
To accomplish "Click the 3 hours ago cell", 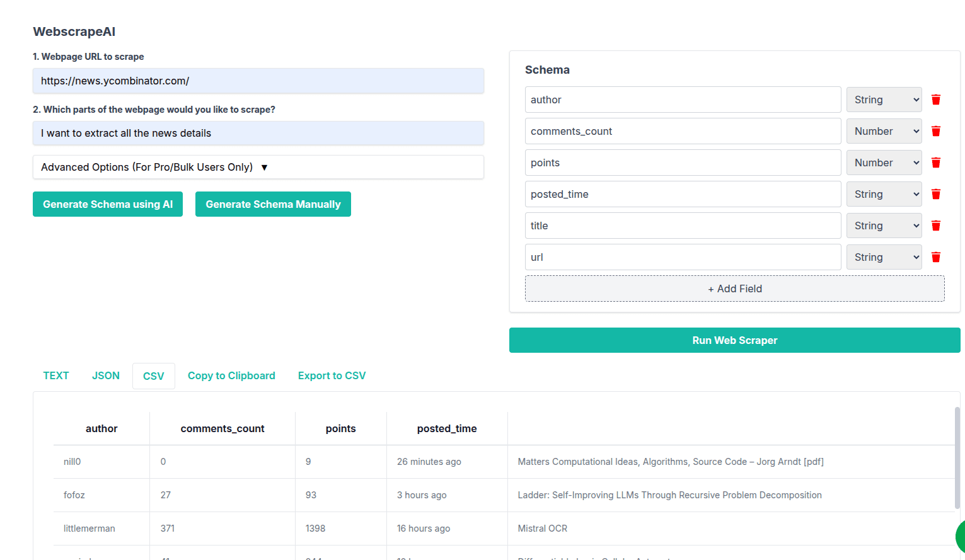I will [x=447, y=495].
